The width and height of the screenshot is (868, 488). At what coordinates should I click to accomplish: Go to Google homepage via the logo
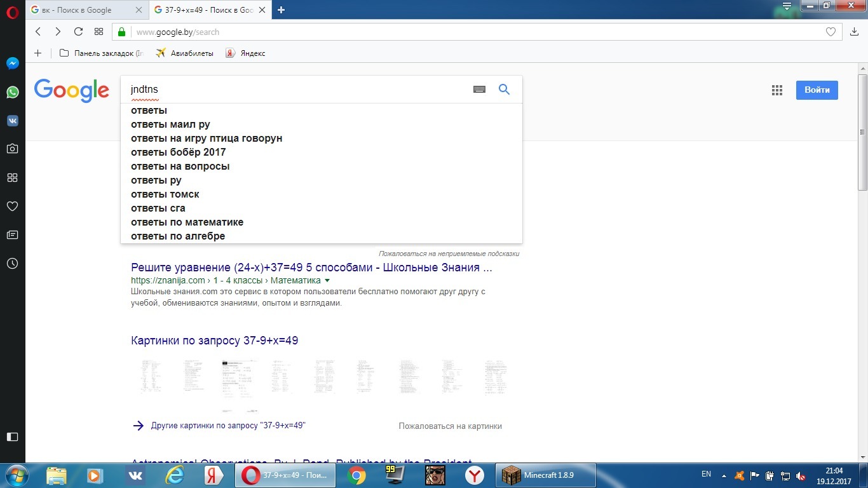72,90
